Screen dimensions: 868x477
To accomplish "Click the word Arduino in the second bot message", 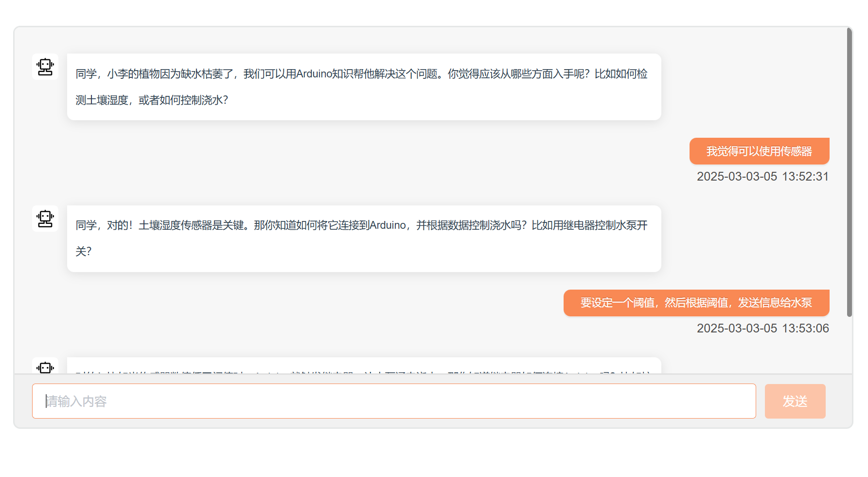I will click(388, 225).
